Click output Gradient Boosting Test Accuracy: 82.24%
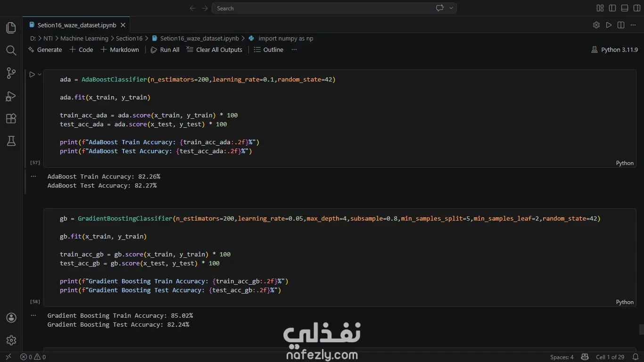 click(118, 324)
